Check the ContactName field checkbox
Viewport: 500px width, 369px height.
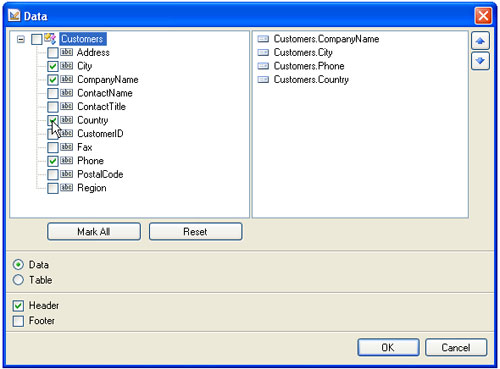[53, 93]
